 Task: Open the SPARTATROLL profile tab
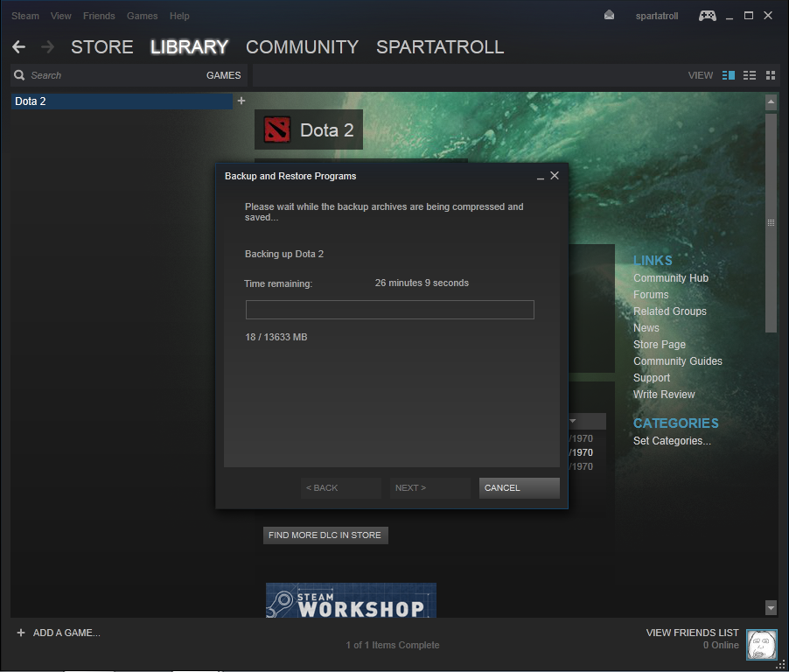[440, 47]
